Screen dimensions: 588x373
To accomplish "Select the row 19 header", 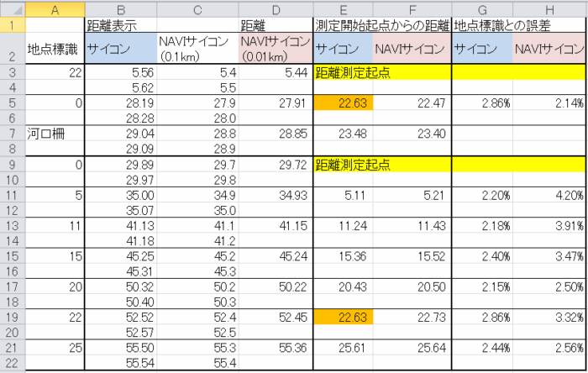I will point(12,315).
